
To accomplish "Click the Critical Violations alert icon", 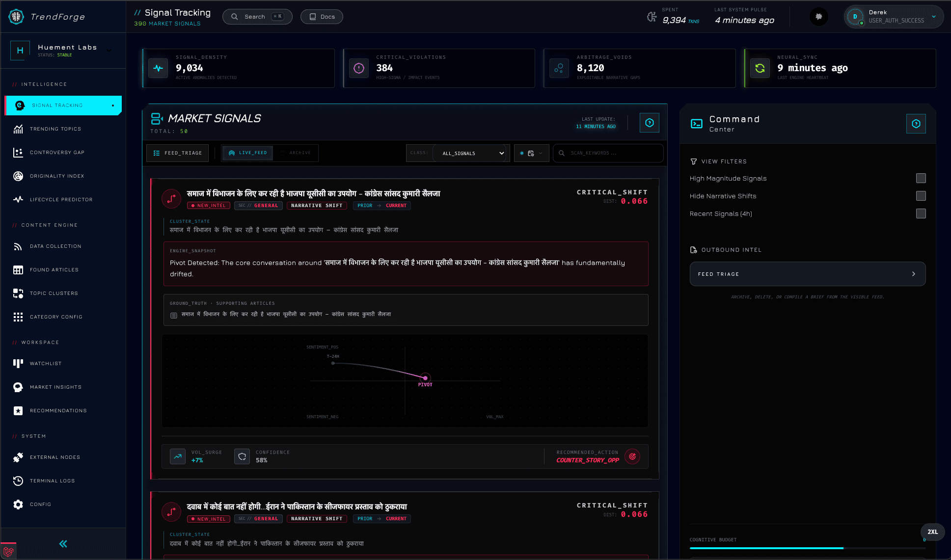I will pos(359,68).
